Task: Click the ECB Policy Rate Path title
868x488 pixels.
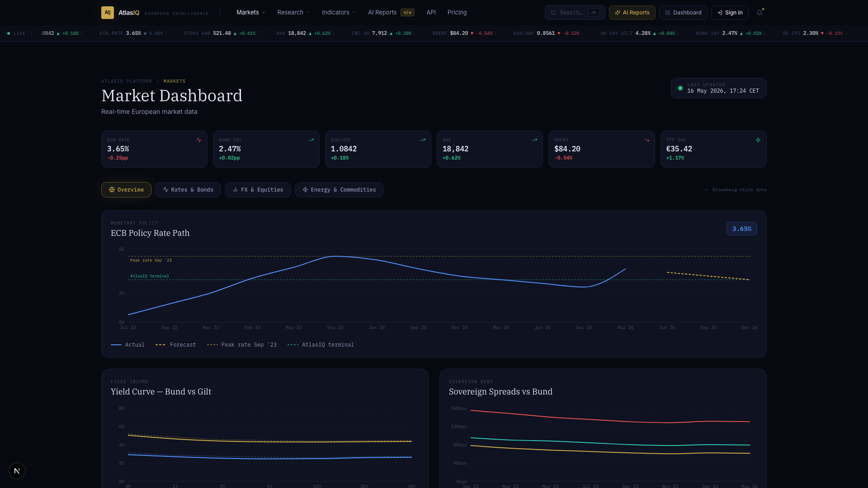Action: click(x=150, y=233)
